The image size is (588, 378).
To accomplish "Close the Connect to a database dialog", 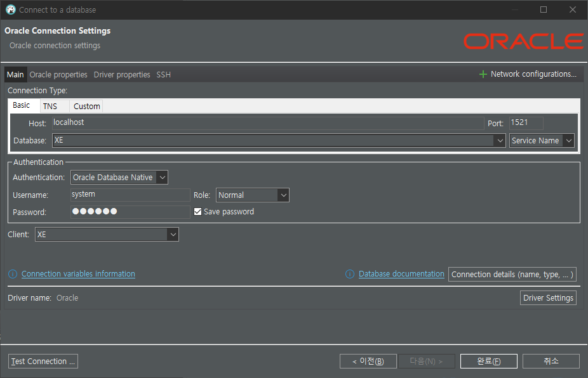I will pyautogui.click(x=573, y=10).
